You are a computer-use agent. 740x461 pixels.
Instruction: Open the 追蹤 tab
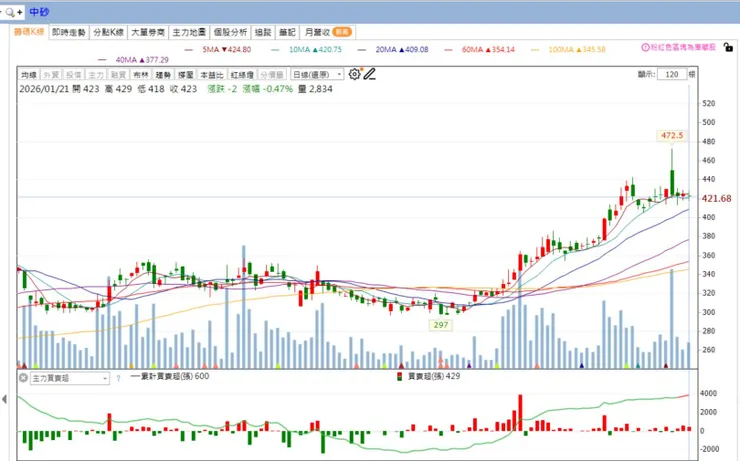(x=263, y=32)
